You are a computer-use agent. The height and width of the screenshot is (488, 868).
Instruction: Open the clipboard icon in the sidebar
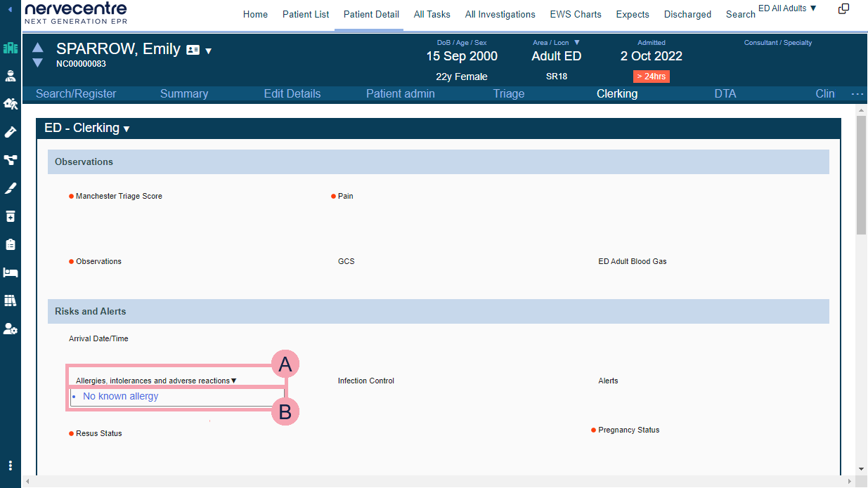coord(10,244)
